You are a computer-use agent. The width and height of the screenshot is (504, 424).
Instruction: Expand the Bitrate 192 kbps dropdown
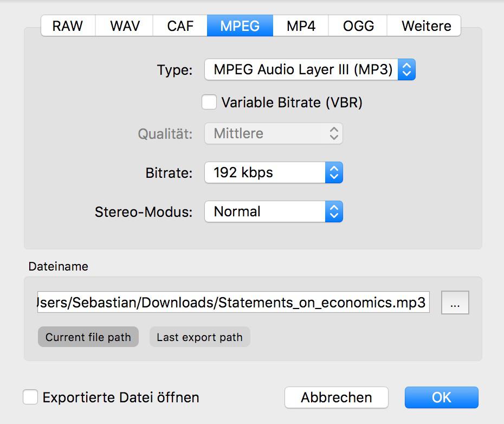[x=264, y=173]
